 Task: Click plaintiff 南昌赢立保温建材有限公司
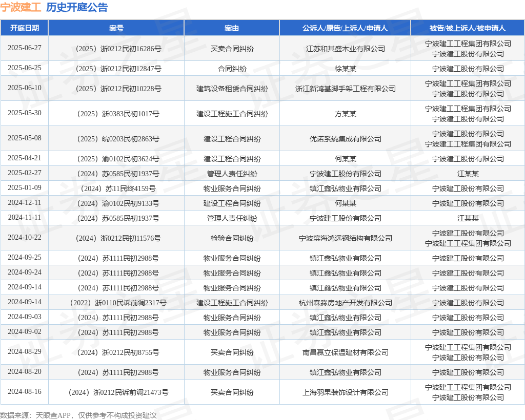tap(345, 352)
